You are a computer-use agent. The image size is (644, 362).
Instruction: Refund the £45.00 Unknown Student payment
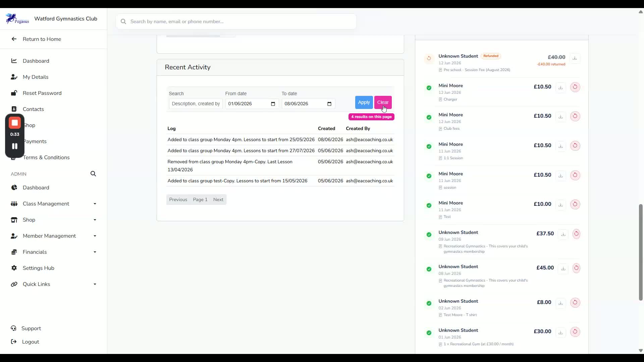click(x=576, y=268)
